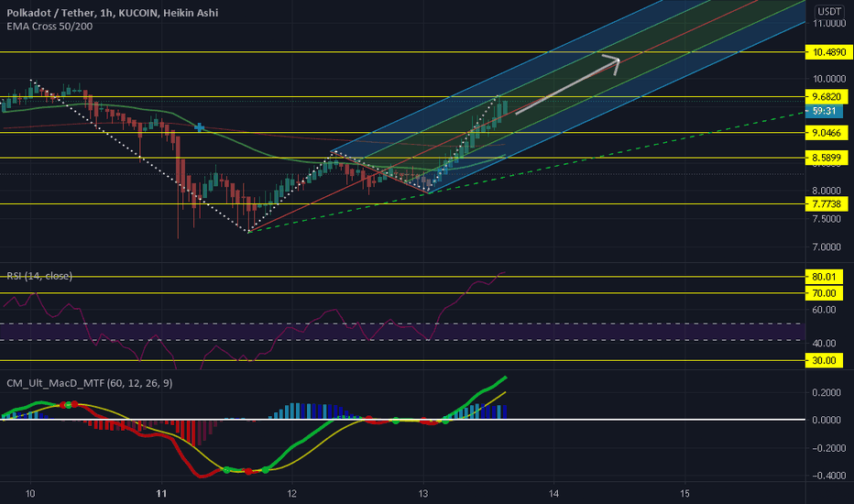Click the RSI 80.01 level label
Image resolution: width=854 pixels, height=504 pixels.
pos(824,277)
